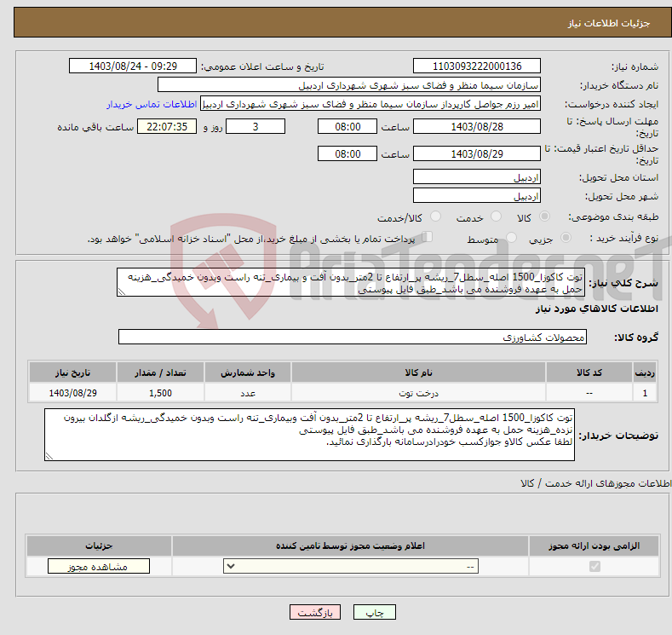672x635 pixels.
Task: Click the مشاهده مجوز button
Action: [99, 567]
